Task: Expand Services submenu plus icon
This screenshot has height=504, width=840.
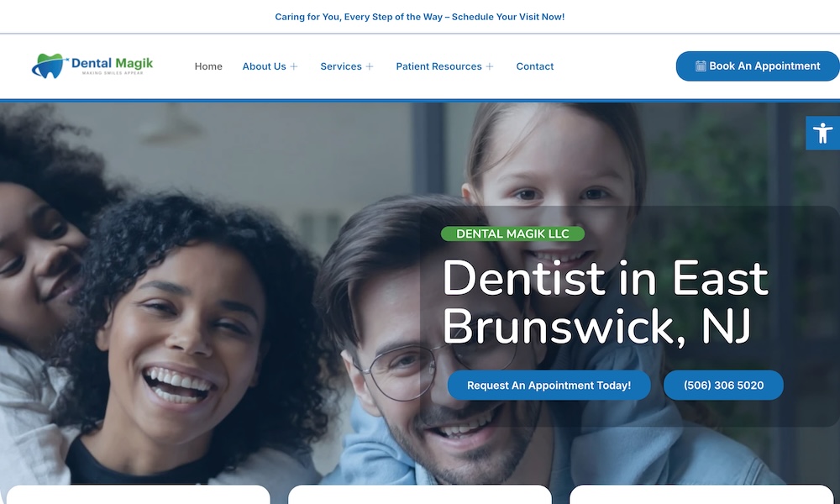Action: [x=370, y=67]
